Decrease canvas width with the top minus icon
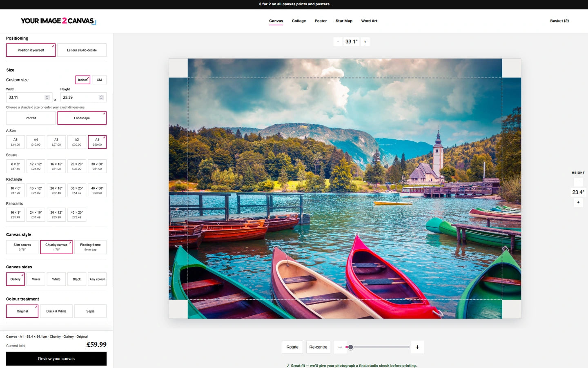This screenshot has width=588, height=368. coord(338,42)
